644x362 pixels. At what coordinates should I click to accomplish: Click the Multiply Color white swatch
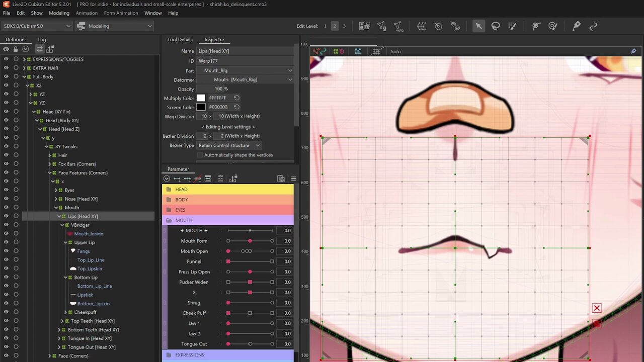coord(201,98)
